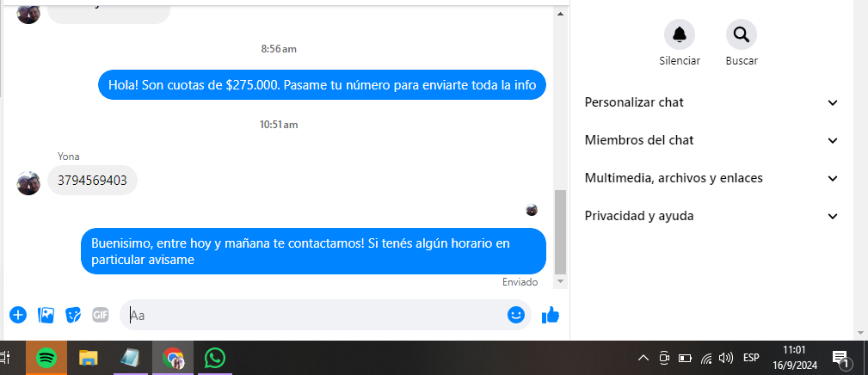Screen dimensions: 868x375
Task: Open the GIF picker
Action: tap(100, 316)
